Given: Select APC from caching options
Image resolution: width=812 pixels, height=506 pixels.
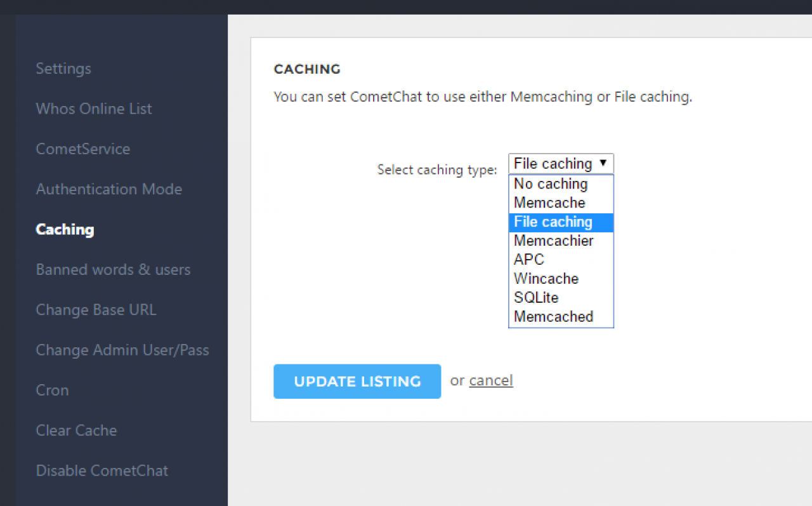Looking at the screenshot, I should (x=529, y=260).
